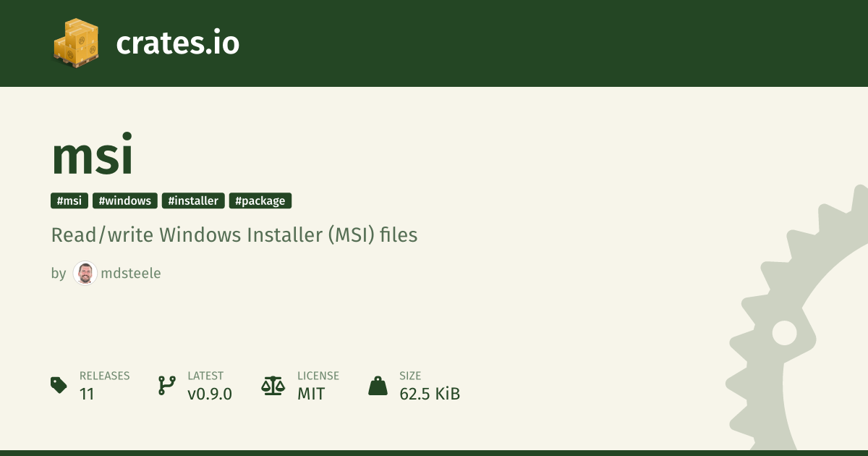Click the release count value 11
The width and height of the screenshot is (868, 456).
pos(87,394)
